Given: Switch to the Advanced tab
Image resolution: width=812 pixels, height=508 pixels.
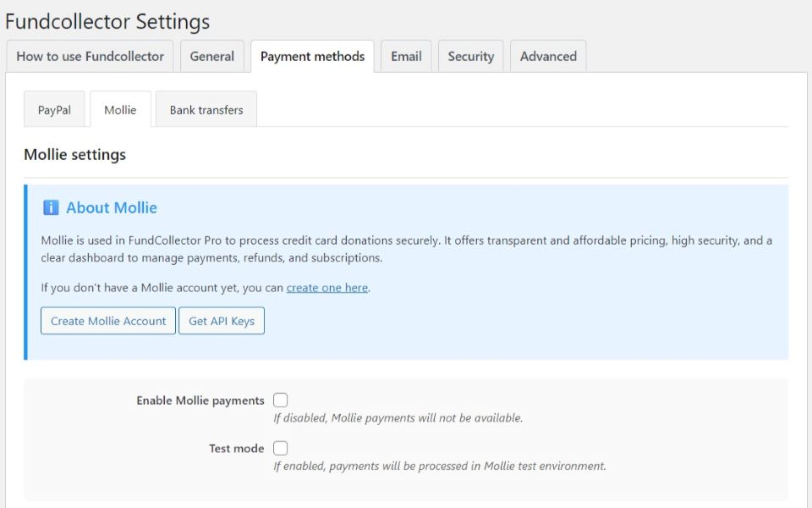Looking at the screenshot, I should (x=548, y=57).
